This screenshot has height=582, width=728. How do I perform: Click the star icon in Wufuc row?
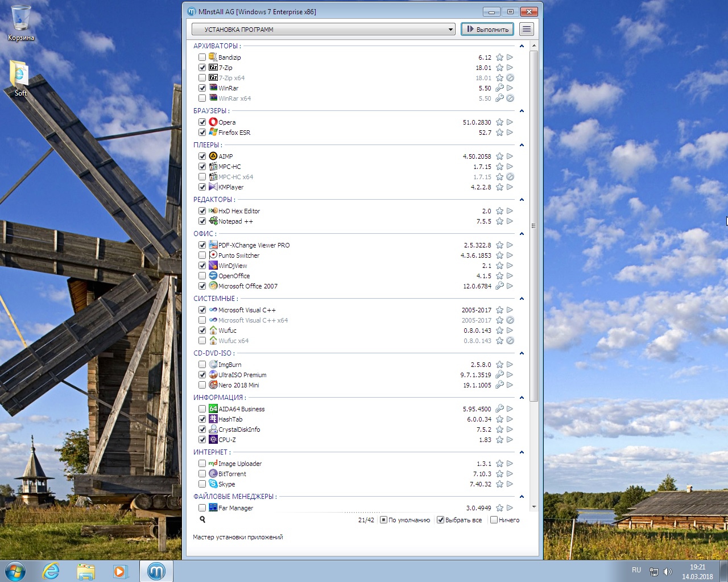[499, 331]
